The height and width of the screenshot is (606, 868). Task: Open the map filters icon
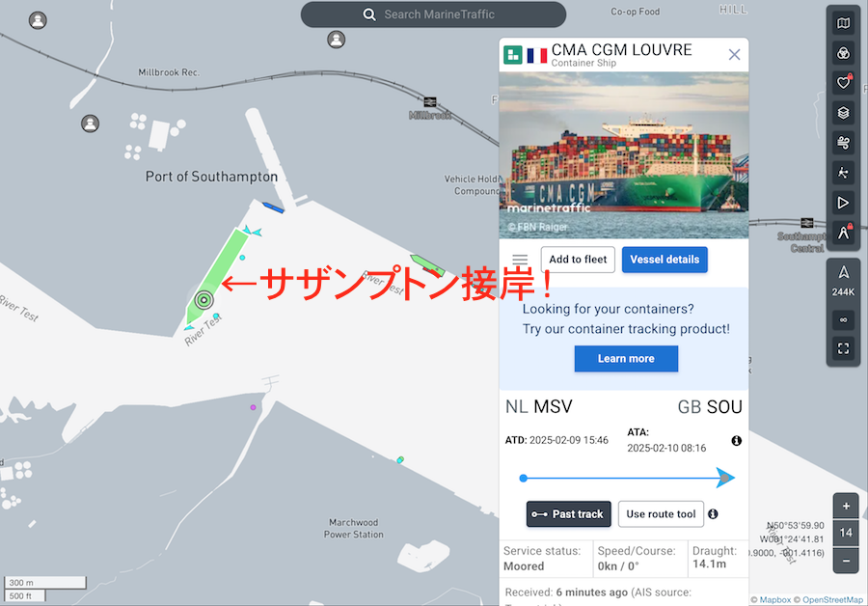[843, 53]
